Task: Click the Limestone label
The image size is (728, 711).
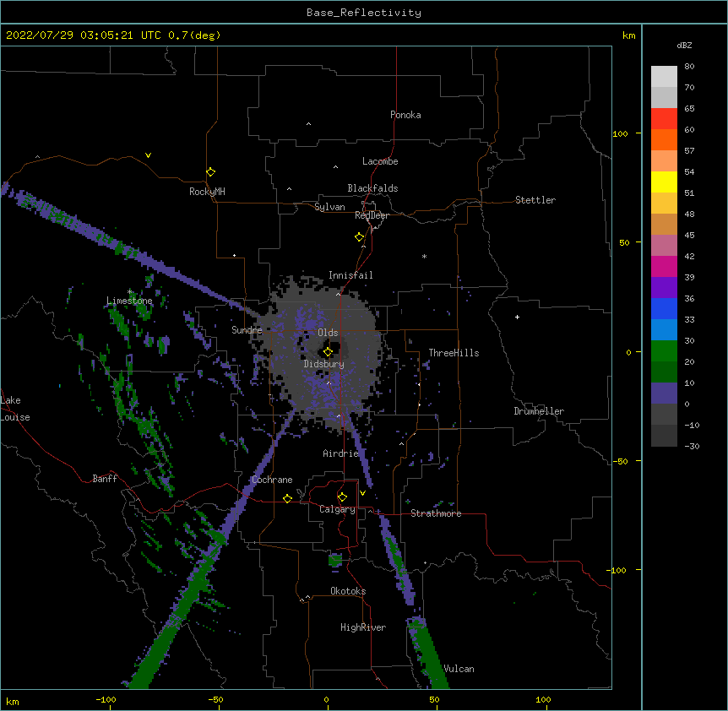Action: pos(129,301)
